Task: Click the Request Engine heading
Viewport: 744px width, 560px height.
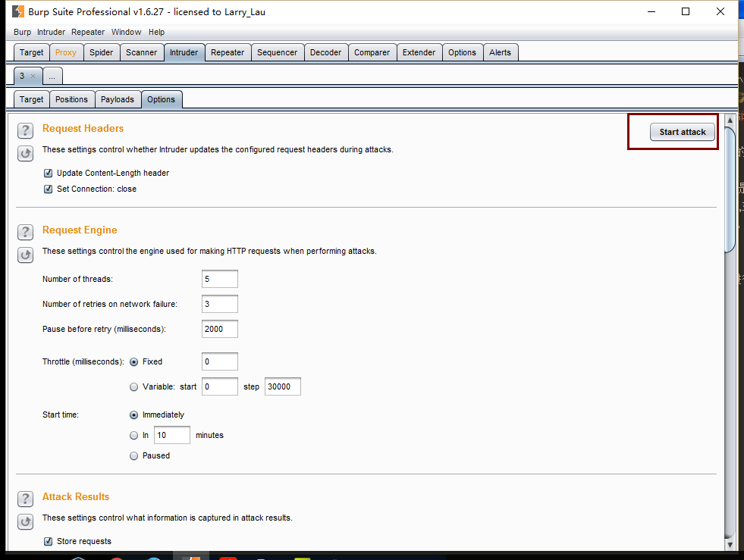Action: point(80,230)
